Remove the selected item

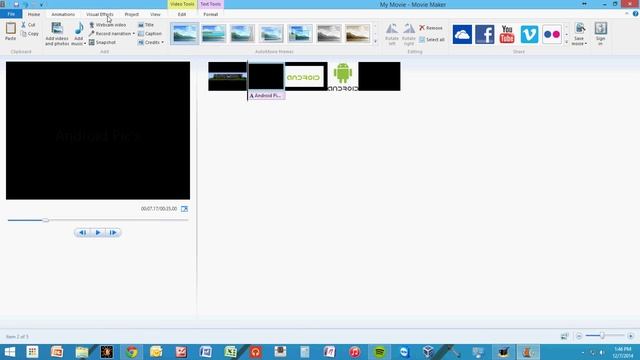tap(431, 28)
